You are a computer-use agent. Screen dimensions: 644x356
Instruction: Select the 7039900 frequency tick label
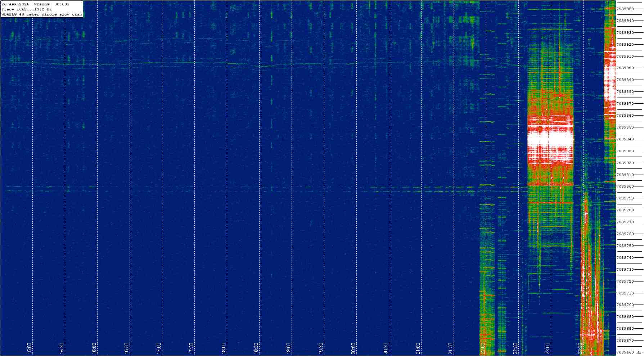click(x=625, y=68)
